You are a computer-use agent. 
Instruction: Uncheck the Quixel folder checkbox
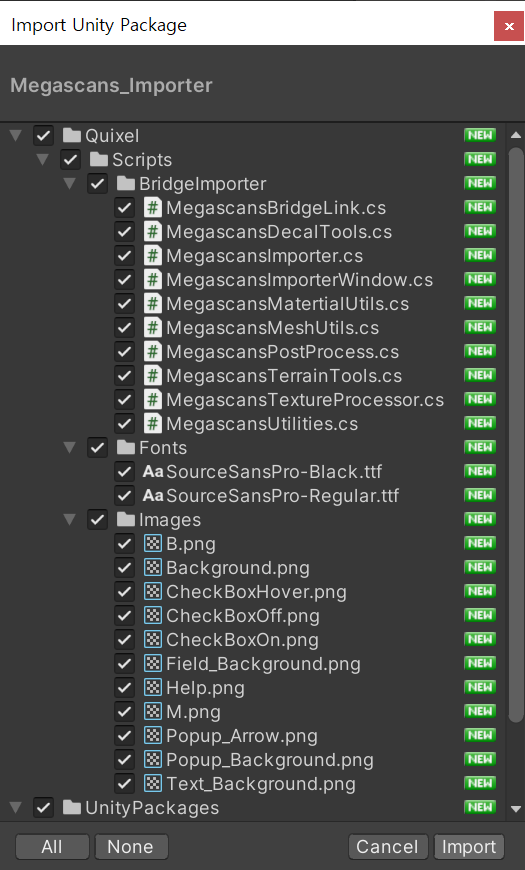(43, 136)
